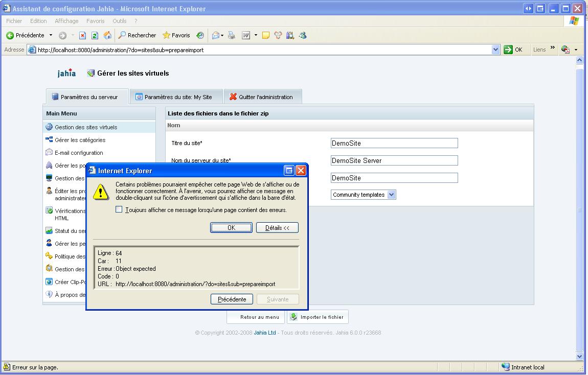This screenshot has height=375, width=588.
Task: Click the Politique des keys icon
Action: [x=49, y=256]
